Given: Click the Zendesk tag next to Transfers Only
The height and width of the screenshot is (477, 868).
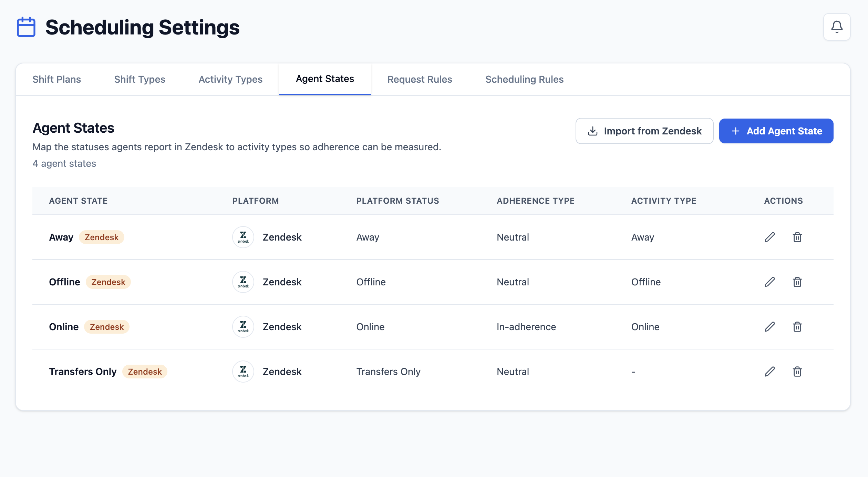Looking at the screenshot, I should [x=145, y=372].
